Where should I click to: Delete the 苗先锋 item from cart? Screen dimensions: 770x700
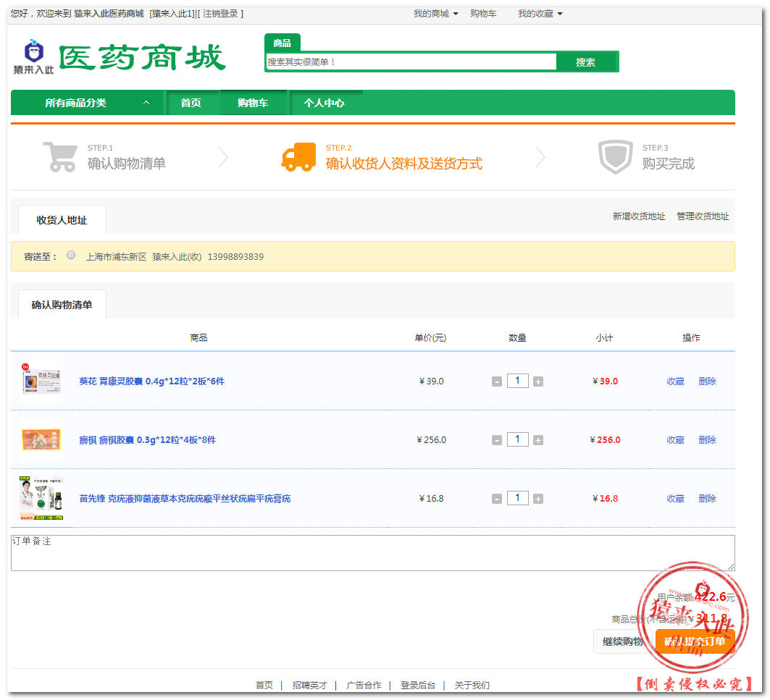(x=707, y=499)
